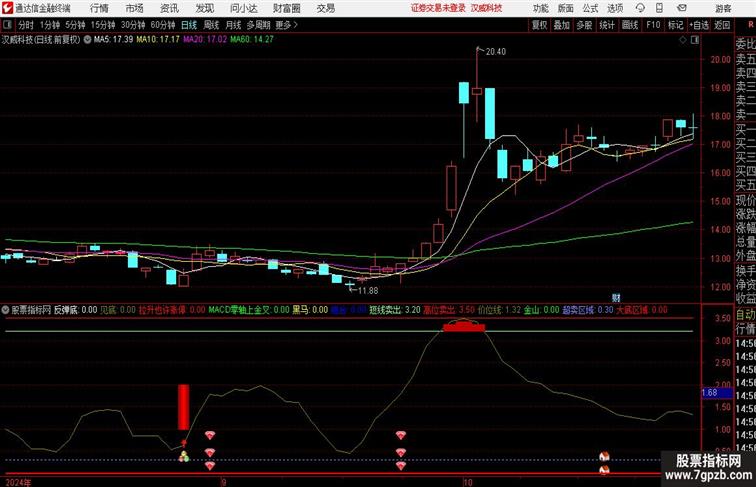Switch to 5分钟 period

pyautogui.click(x=75, y=25)
